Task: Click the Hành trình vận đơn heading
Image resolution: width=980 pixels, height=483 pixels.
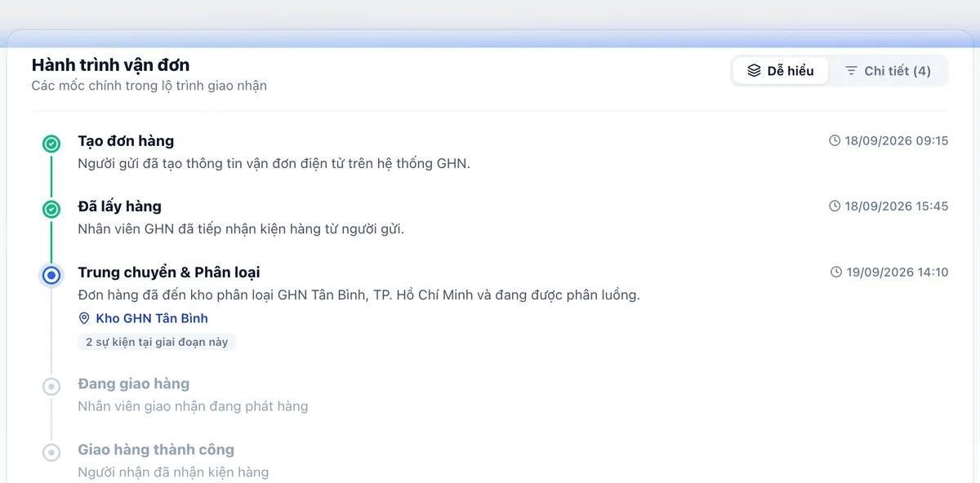Action: coord(111,65)
